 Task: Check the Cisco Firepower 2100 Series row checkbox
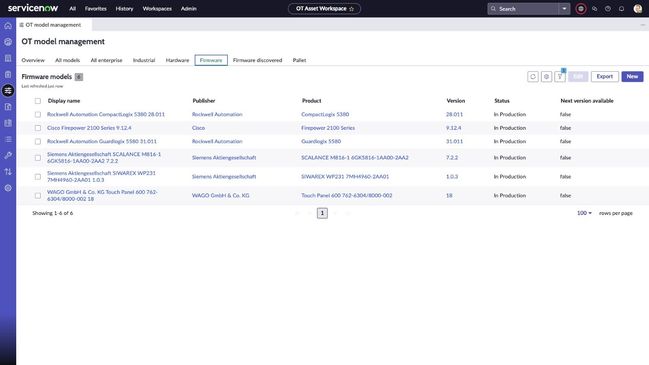click(38, 128)
